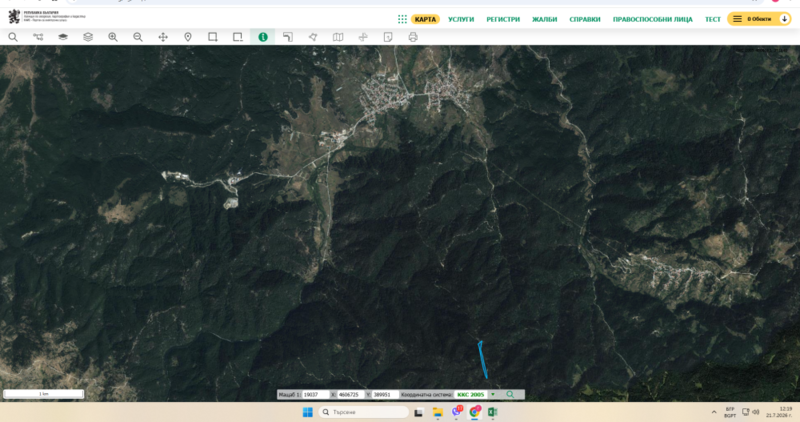Open the ЖАЛБИ menu
Image resolution: width=800 pixels, height=422 pixels.
point(544,19)
